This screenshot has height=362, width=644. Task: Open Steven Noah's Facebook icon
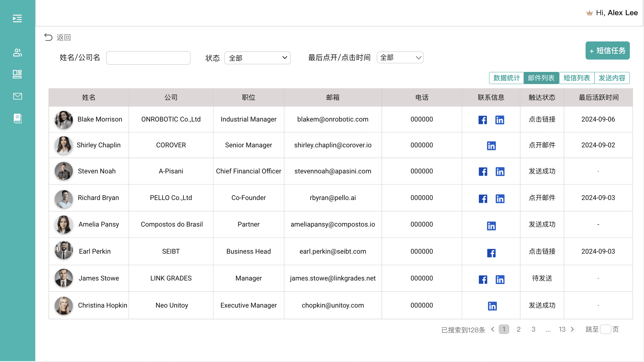click(x=483, y=172)
